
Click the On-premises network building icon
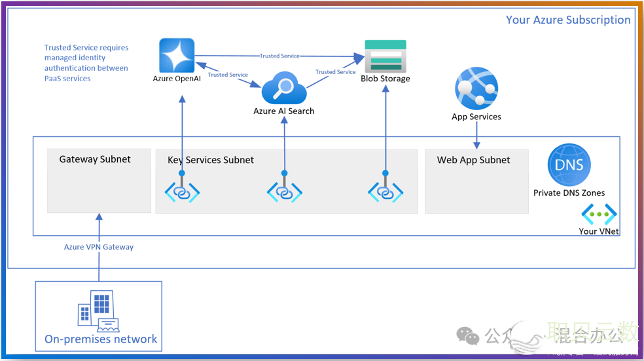click(98, 312)
